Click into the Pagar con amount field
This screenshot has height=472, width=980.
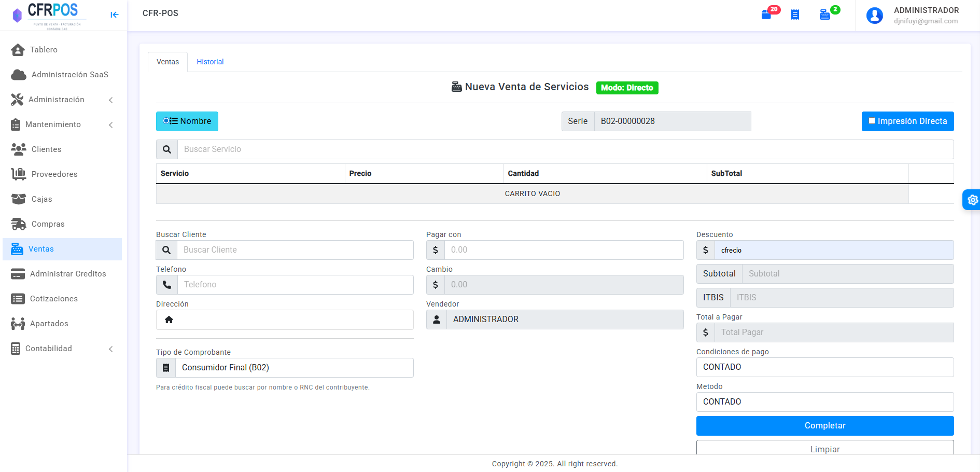[564, 250]
